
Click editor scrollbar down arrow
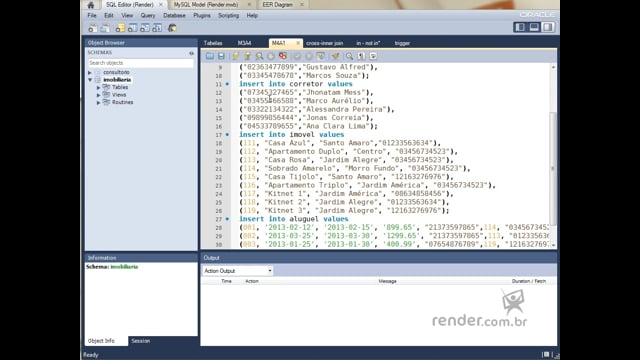click(x=553, y=245)
